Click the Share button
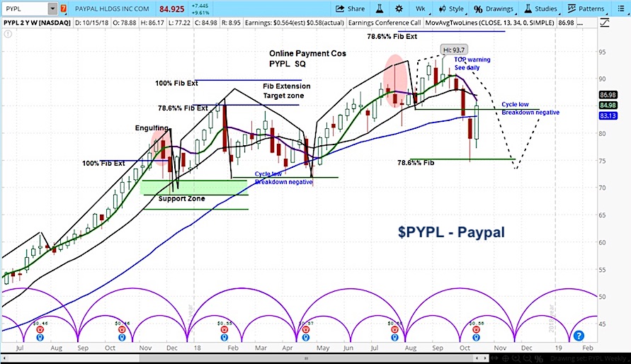The height and width of the screenshot is (364, 631). point(350,8)
